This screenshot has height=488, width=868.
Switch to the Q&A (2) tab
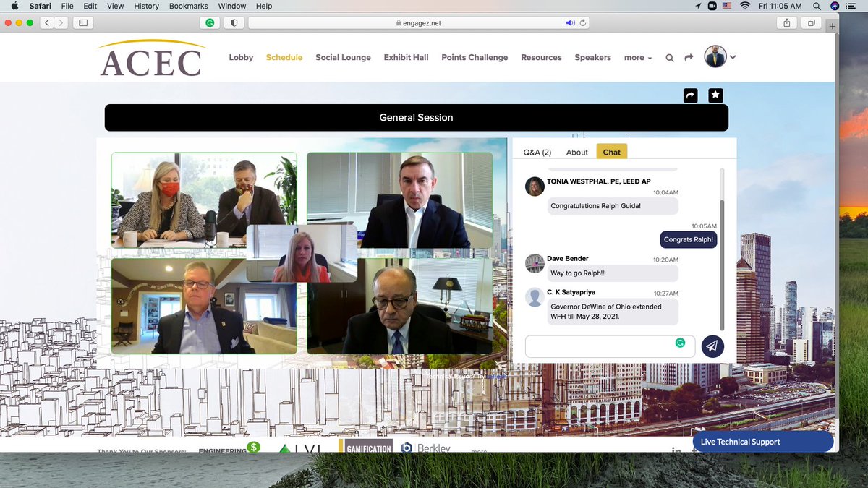click(x=537, y=152)
